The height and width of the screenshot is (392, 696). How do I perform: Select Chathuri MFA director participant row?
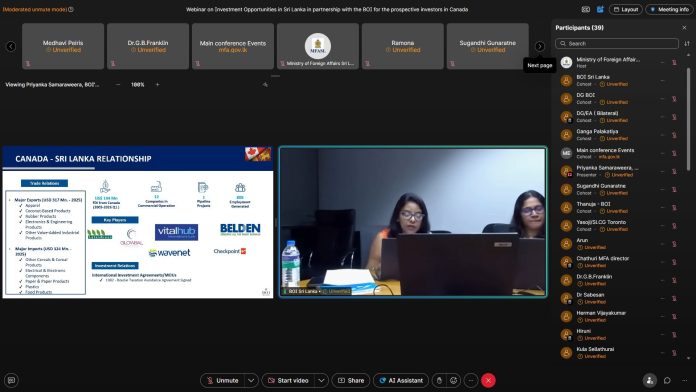(x=619, y=262)
